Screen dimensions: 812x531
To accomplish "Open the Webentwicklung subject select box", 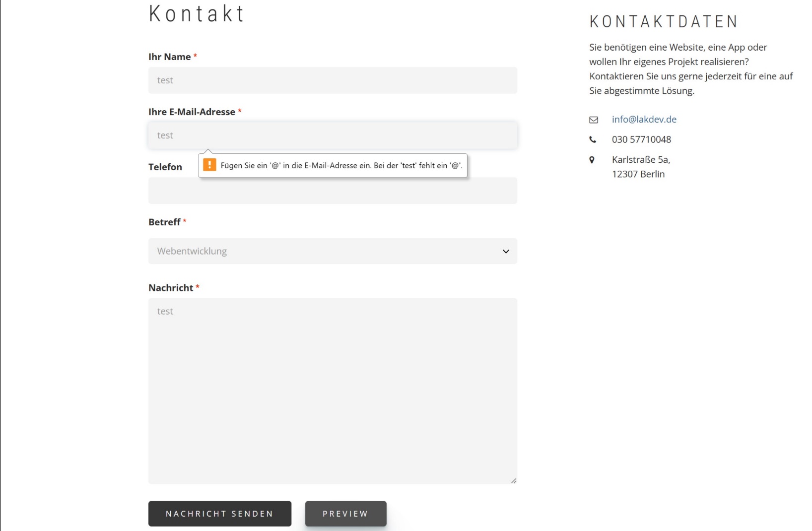I will pyautogui.click(x=328, y=251).
